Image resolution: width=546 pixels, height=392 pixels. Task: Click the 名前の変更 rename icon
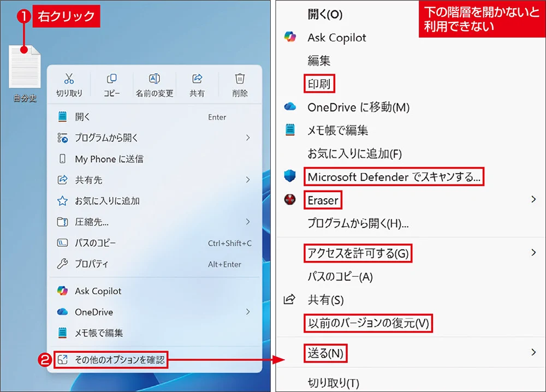[x=155, y=78]
